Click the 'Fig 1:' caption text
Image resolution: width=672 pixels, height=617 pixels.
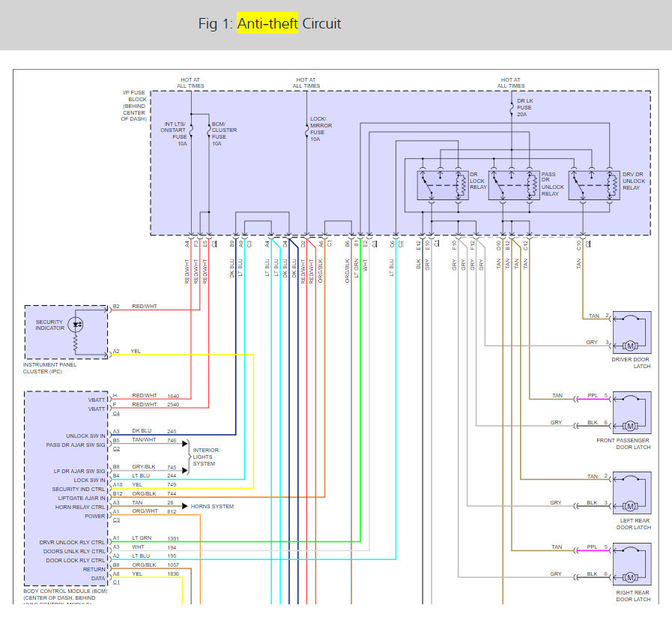[216, 23]
